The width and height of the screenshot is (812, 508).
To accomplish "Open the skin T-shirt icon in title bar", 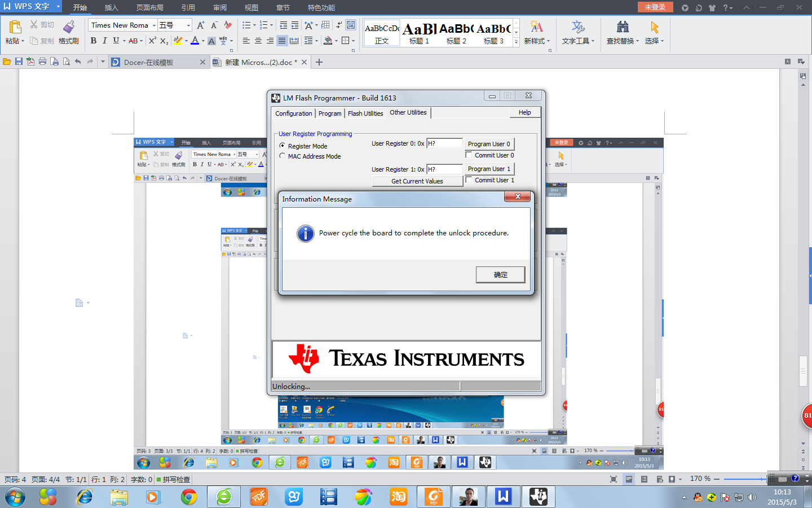I will click(x=712, y=8).
